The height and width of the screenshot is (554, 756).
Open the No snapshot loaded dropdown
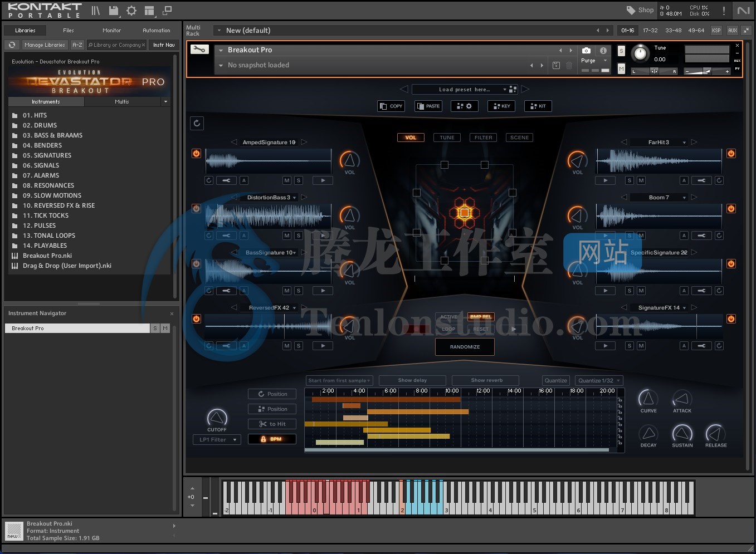(221, 65)
